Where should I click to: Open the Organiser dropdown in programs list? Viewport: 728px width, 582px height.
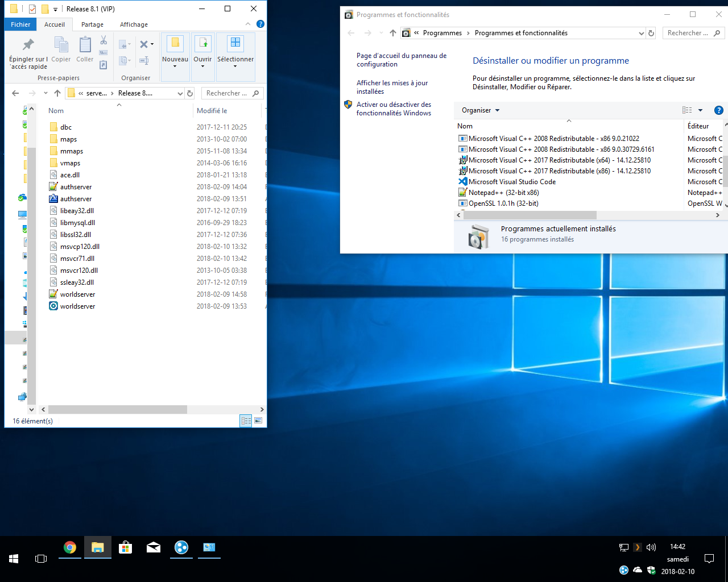[x=481, y=110]
